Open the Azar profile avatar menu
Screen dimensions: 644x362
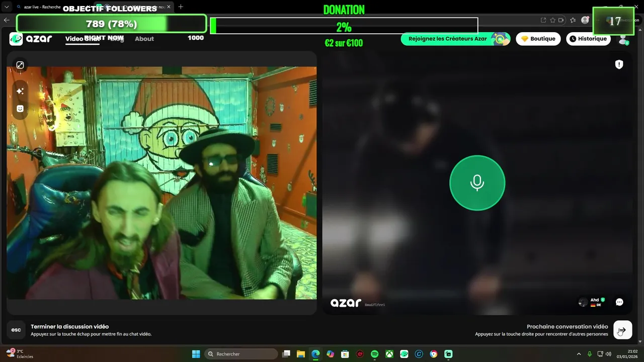click(624, 39)
